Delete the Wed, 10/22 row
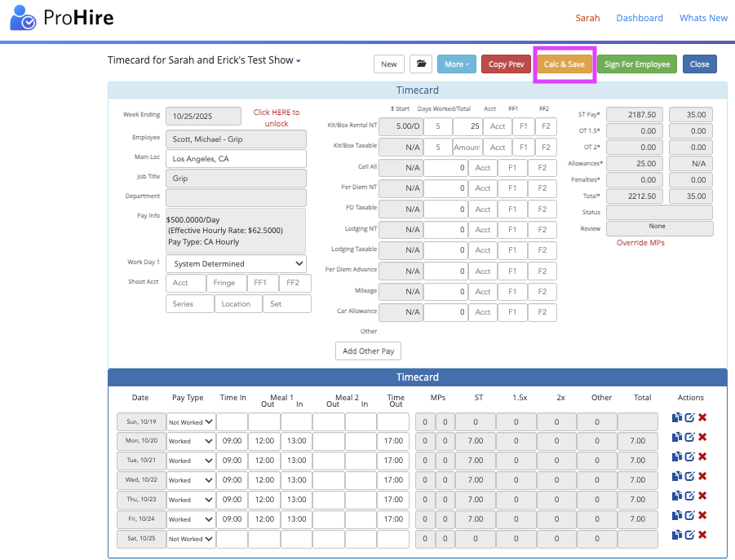 [702, 476]
